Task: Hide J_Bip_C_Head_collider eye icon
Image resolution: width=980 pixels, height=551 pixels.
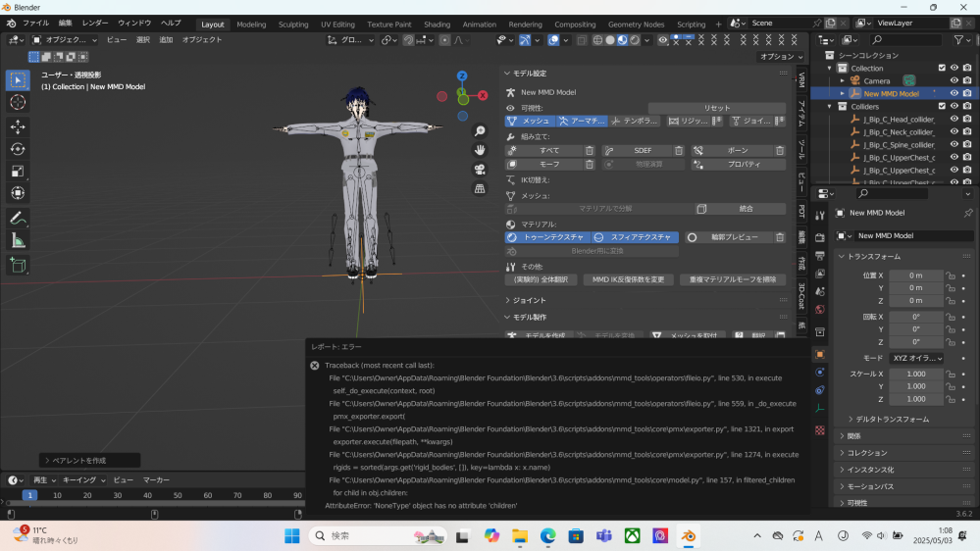Action: click(x=954, y=119)
